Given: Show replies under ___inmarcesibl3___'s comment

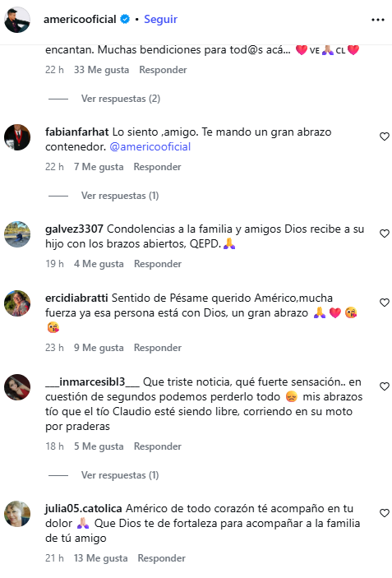Looking at the screenshot, I should pyautogui.click(x=120, y=475).
